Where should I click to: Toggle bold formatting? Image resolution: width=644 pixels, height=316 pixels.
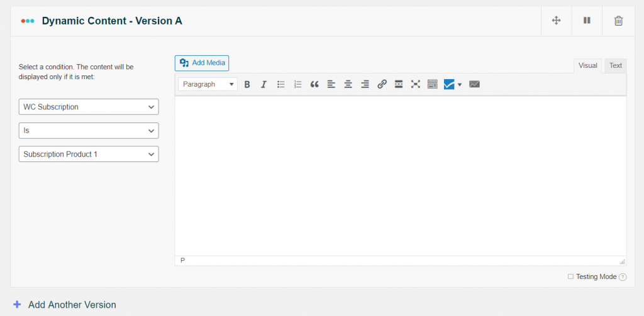247,85
